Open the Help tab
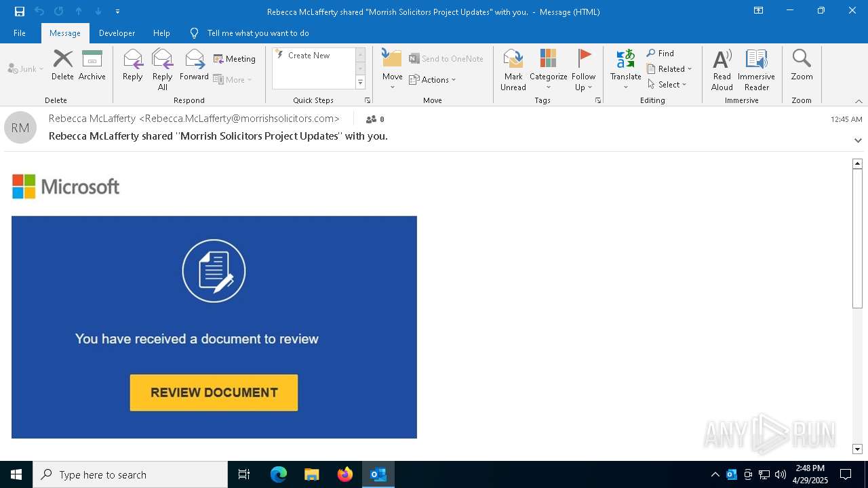 (x=161, y=33)
